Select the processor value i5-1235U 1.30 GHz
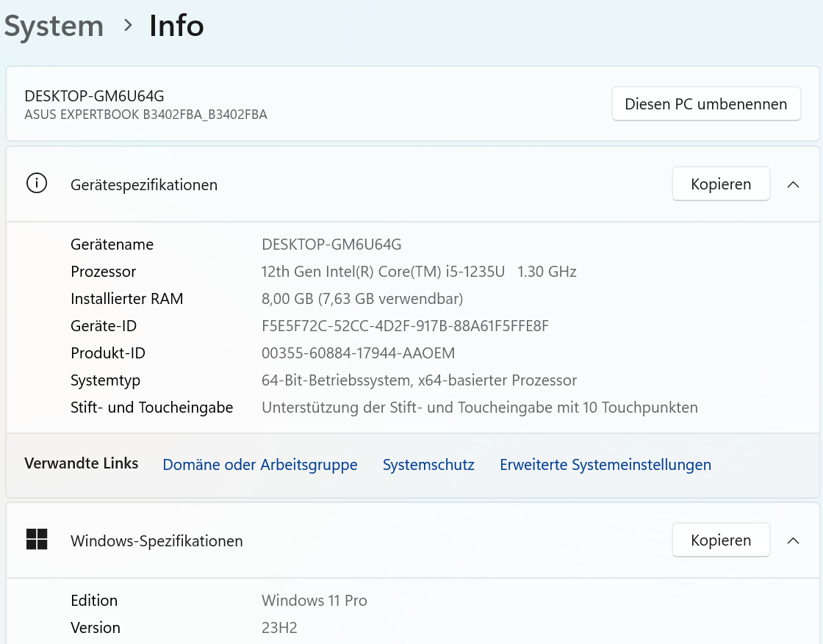 pyautogui.click(x=419, y=272)
